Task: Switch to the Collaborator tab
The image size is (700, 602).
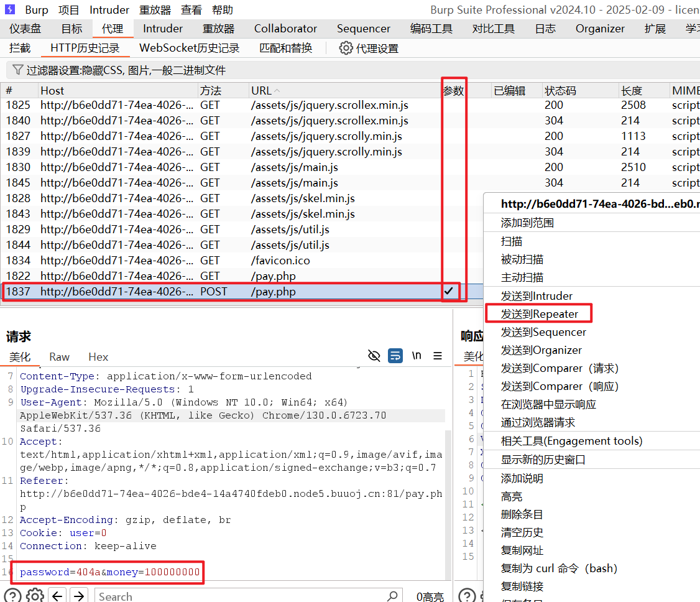Action: [x=285, y=29]
